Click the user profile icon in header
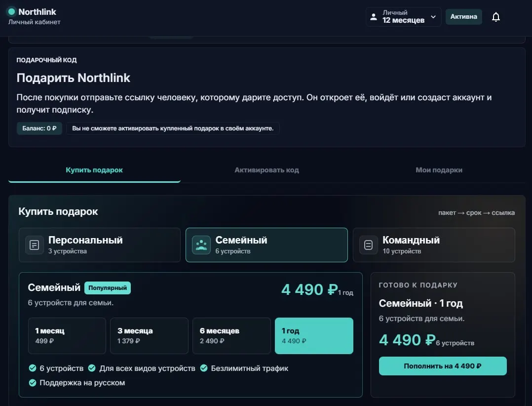The width and height of the screenshot is (532, 406). (x=374, y=17)
